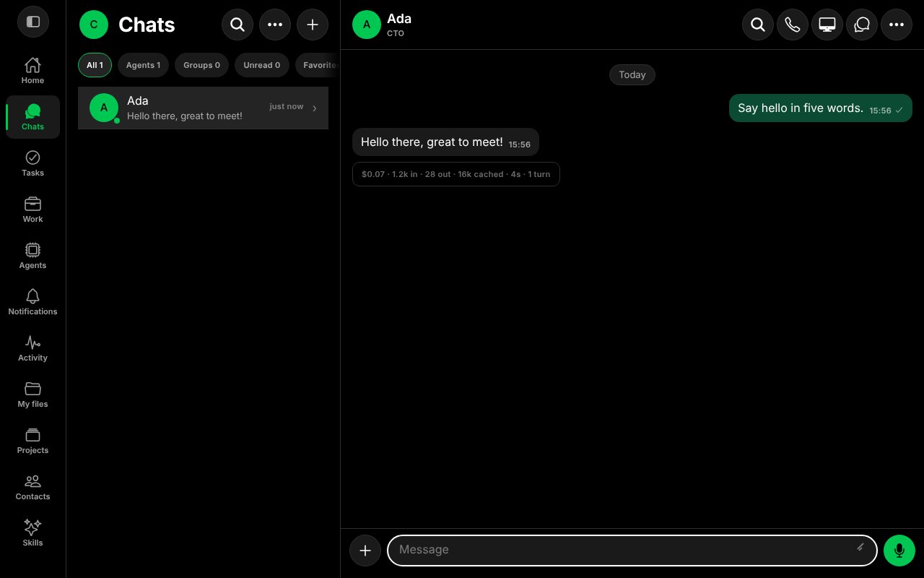Open the chat threads bubble icon
The image size is (924, 578).
pyautogui.click(x=862, y=25)
